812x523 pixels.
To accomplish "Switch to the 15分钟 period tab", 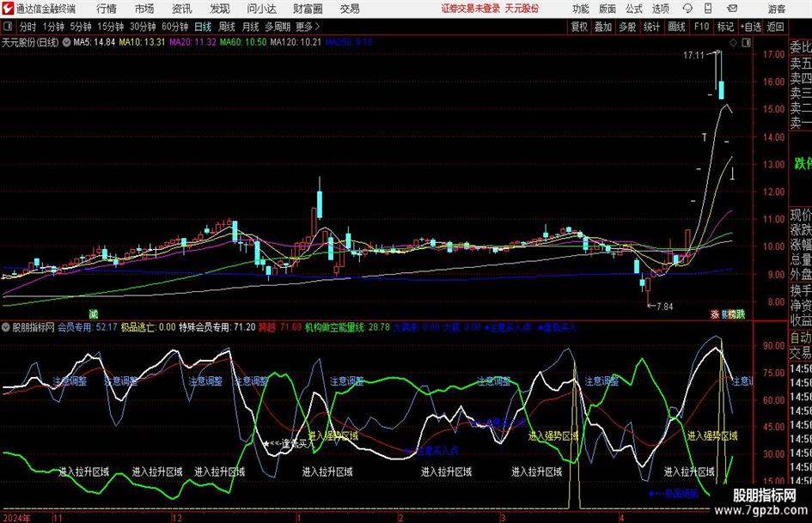I will [x=111, y=27].
